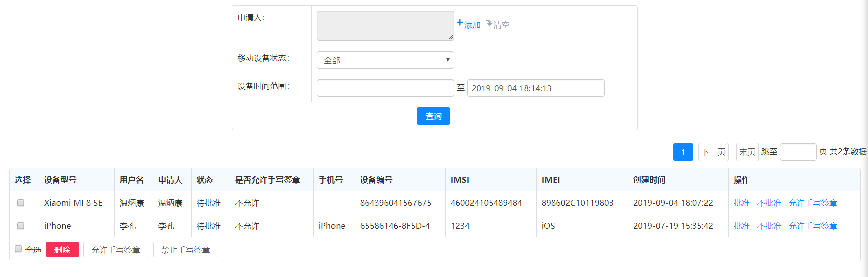This screenshot has width=868, height=277.
Task: Click the plus 添加 applicant icon
Action: point(460,23)
